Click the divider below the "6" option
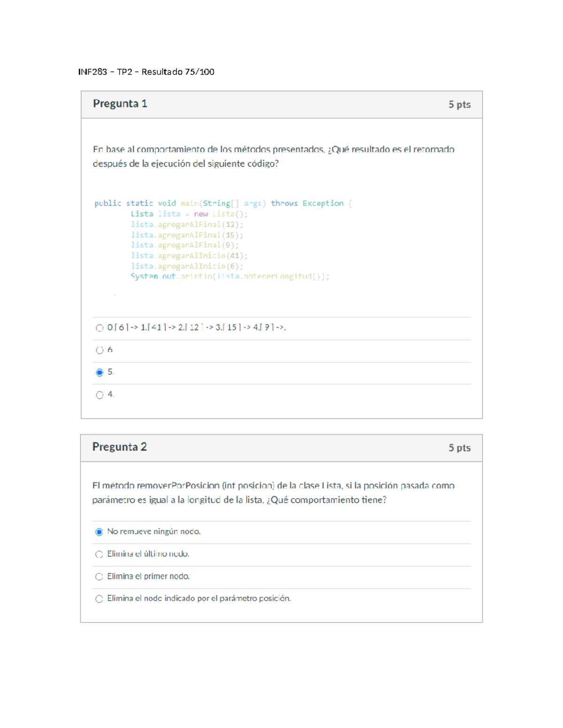Viewport: 563px width, 728px height. tap(281, 361)
